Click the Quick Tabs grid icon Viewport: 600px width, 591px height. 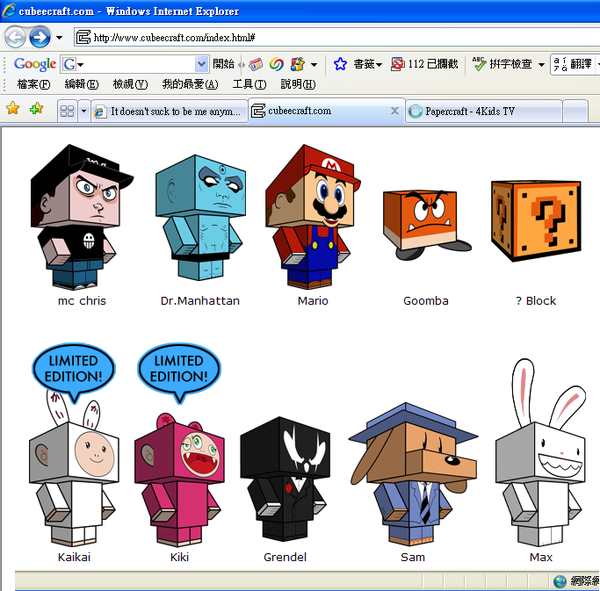point(67,111)
